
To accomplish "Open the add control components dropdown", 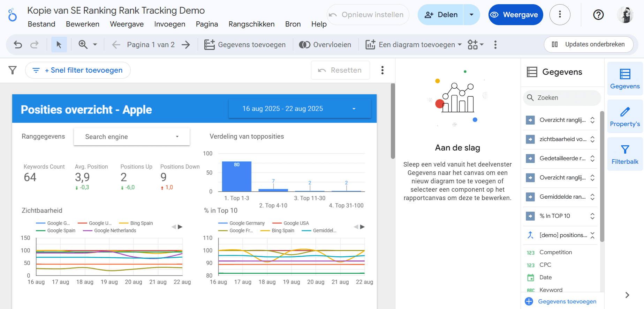I will point(476,45).
